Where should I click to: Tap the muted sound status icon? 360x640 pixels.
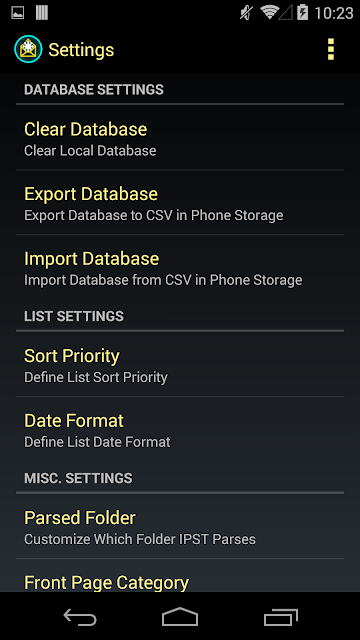[246, 13]
